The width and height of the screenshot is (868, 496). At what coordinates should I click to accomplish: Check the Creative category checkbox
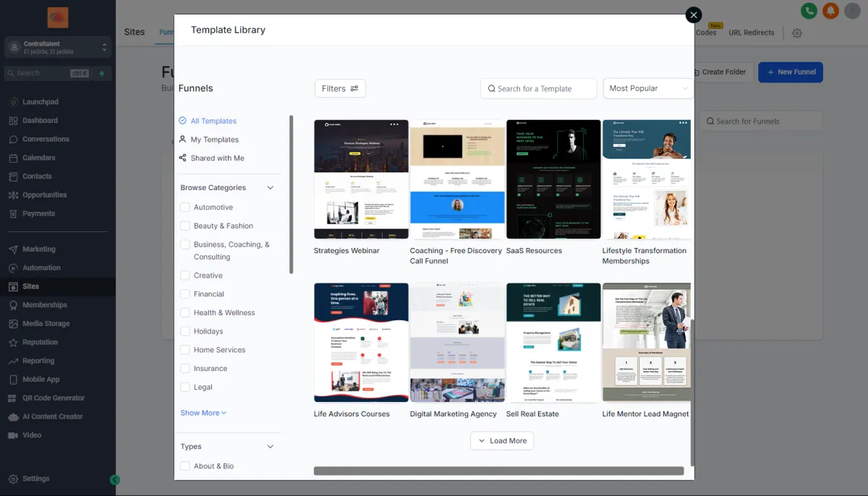[x=185, y=275]
